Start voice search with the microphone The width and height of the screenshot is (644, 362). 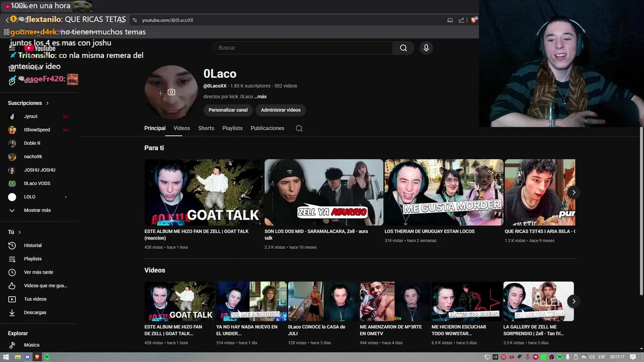point(426,48)
